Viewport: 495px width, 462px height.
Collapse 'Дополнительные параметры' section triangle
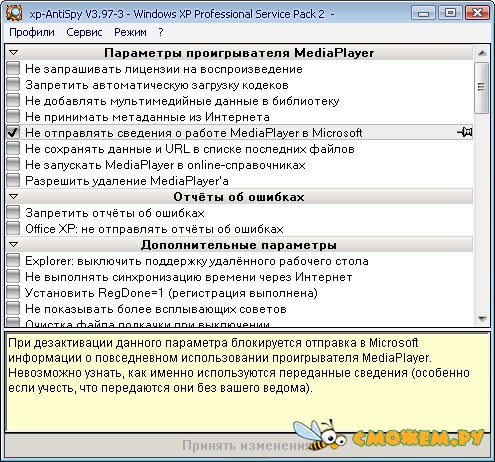point(13,245)
